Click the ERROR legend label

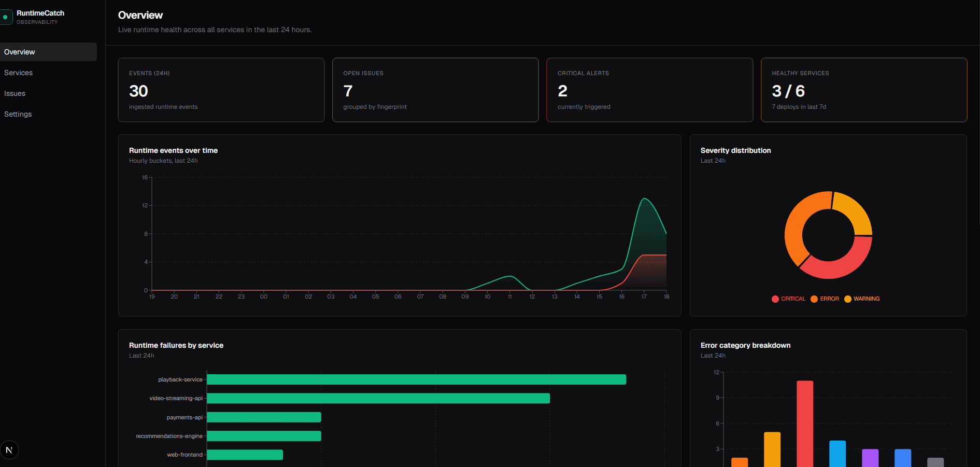point(829,299)
